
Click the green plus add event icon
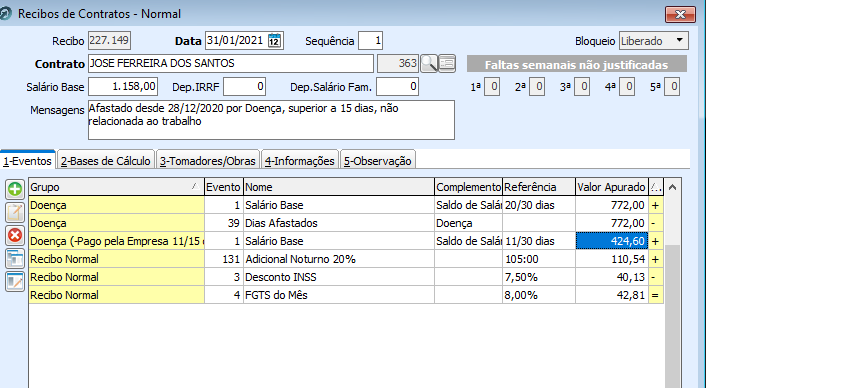click(x=15, y=189)
